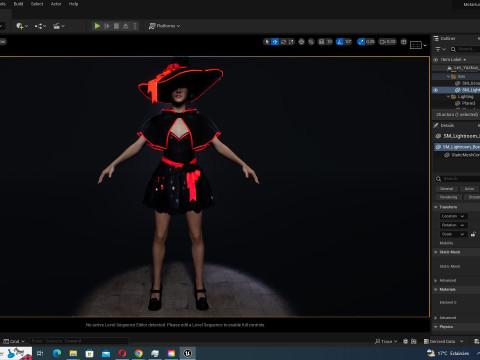The width and height of the screenshot is (480, 360).
Task: Open Opera browser from the taskbar
Action: [x=122, y=353]
